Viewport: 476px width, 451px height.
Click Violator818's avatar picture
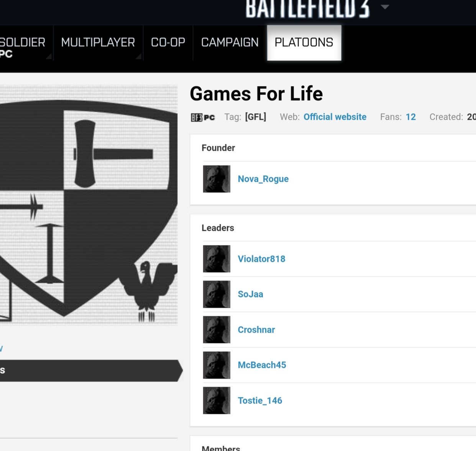click(x=217, y=259)
